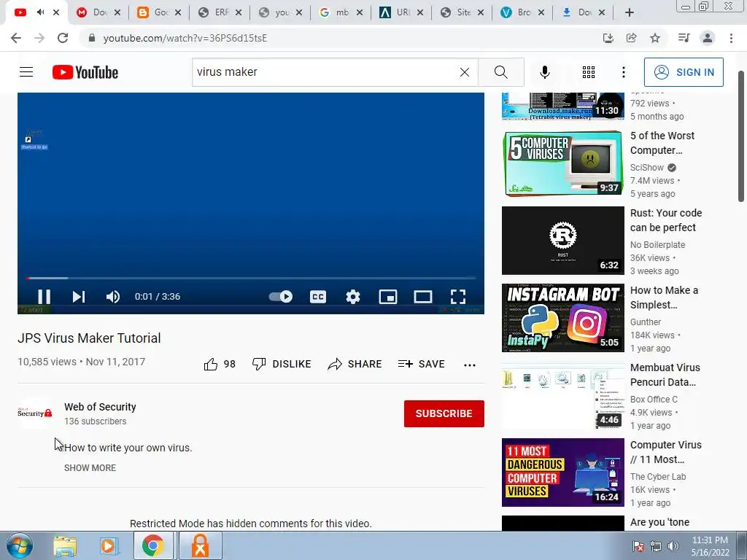The height and width of the screenshot is (560, 747).
Task: Click the DISLIKE button
Action: [282, 365]
